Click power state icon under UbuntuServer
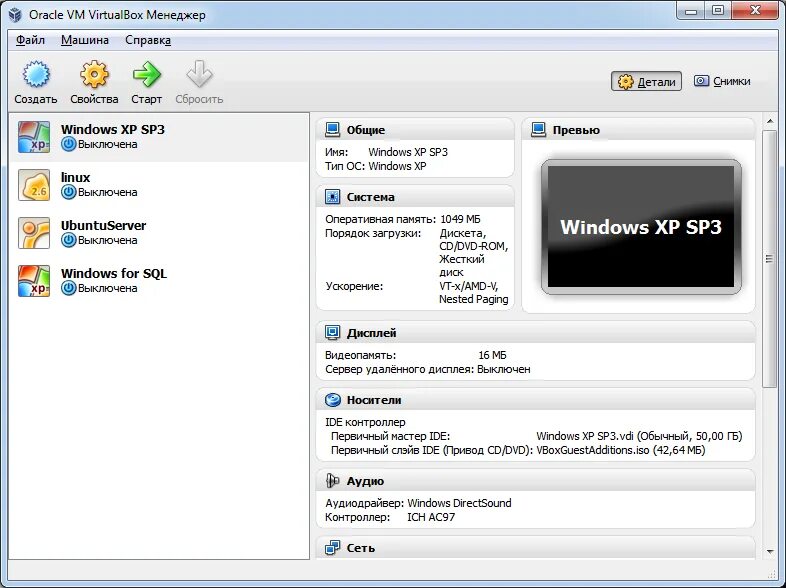Image resolution: width=786 pixels, height=588 pixels. coord(69,241)
